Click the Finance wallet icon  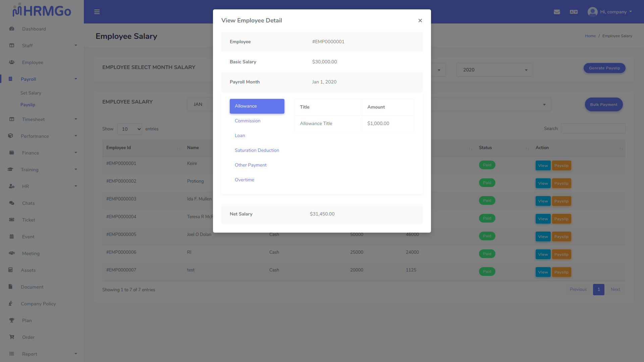(12, 153)
